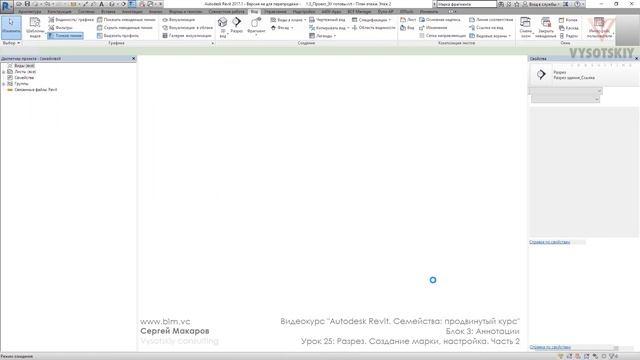Click the Разрез (Section) tool
The height and width of the screenshot is (360, 640).
[236, 25]
